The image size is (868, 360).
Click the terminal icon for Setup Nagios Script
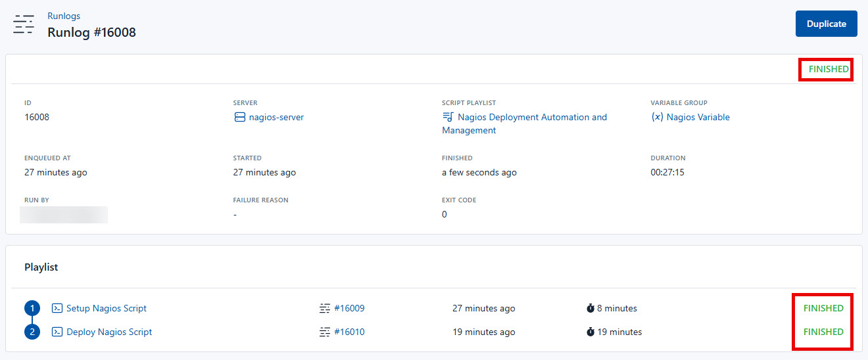[57, 308]
